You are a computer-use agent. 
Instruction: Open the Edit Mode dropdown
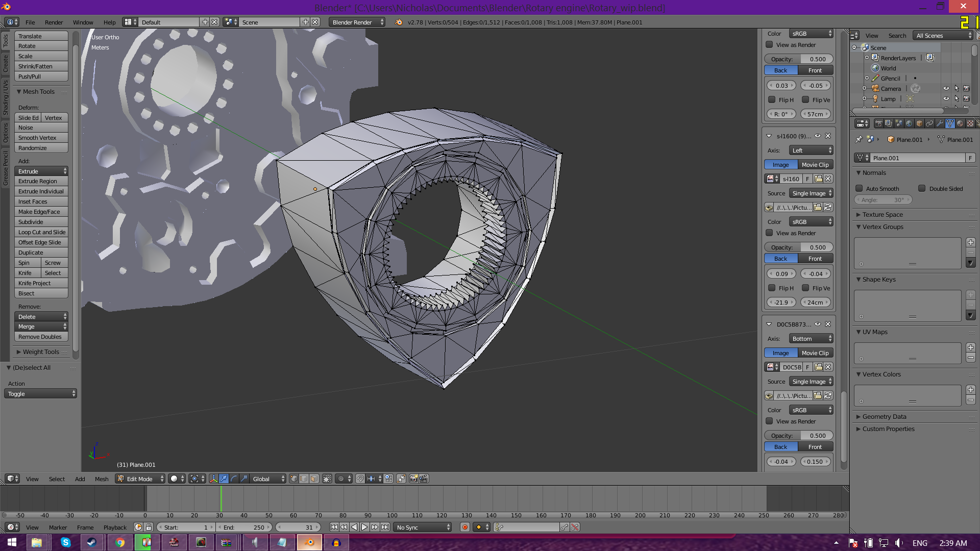(x=140, y=479)
